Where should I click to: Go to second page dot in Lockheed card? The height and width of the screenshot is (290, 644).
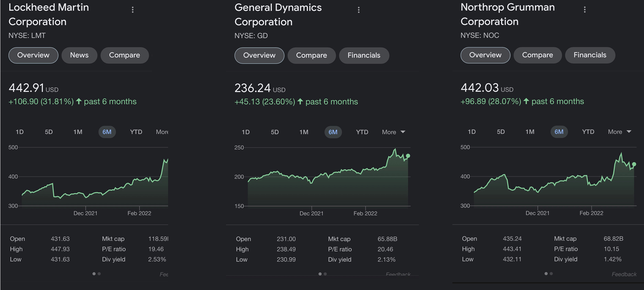pos(99,274)
